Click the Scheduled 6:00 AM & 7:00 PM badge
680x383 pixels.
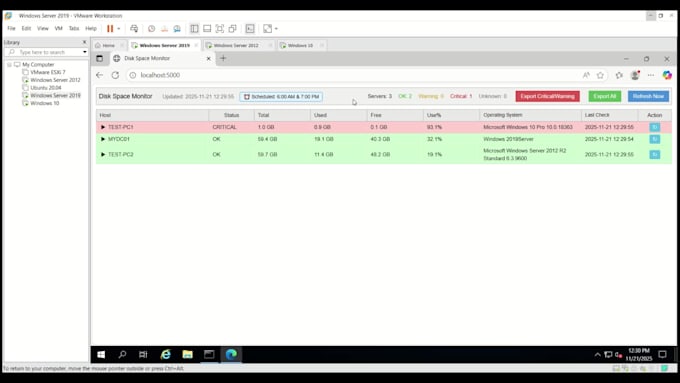[x=281, y=96]
